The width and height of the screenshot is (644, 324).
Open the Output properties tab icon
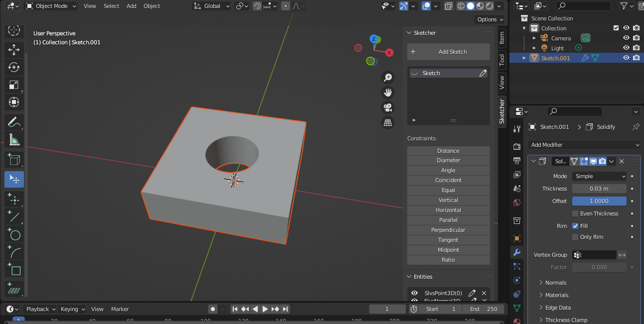517,160
